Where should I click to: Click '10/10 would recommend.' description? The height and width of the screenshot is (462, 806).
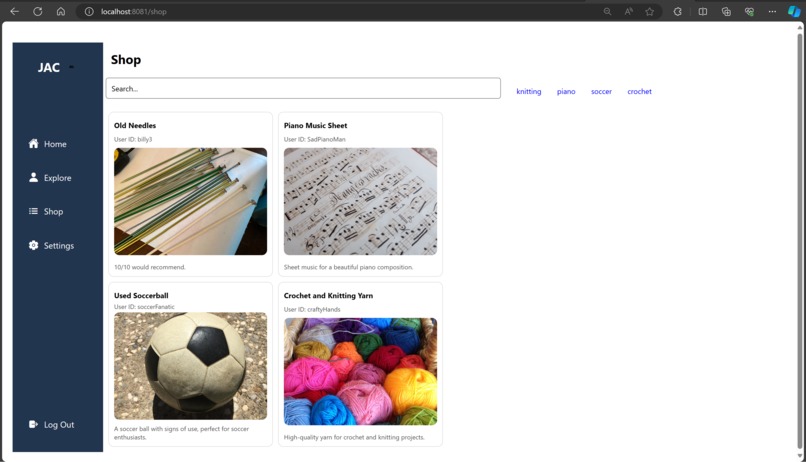click(x=150, y=267)
